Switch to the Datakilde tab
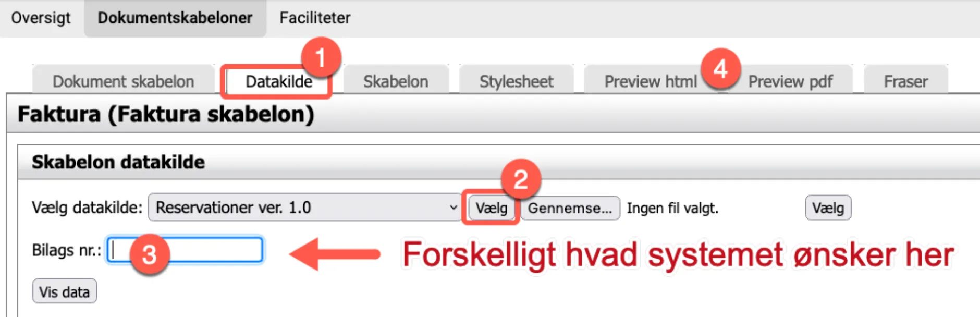 [278, 81]
